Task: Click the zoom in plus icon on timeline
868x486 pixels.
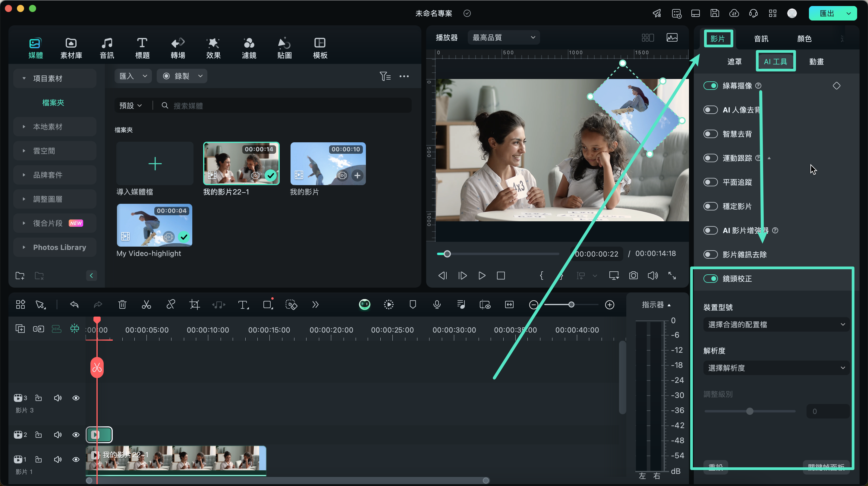Action: click(x=609, y=305)
